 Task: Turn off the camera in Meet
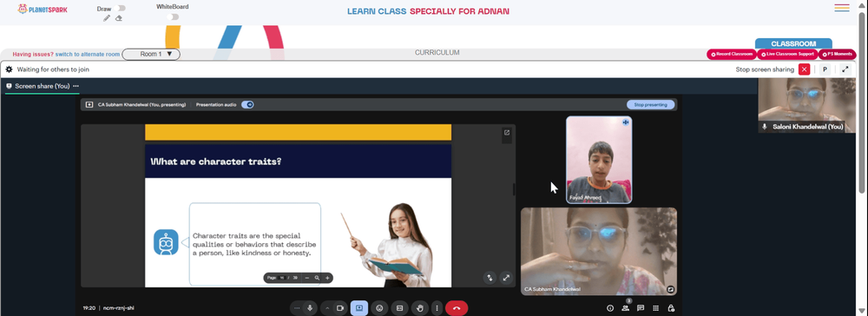coord(340,308)
